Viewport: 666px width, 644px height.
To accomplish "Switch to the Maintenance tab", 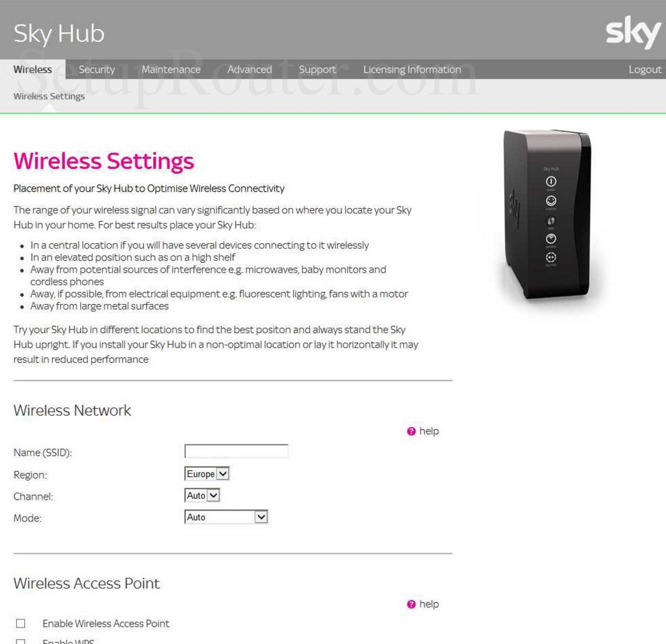I will [171, 69].
